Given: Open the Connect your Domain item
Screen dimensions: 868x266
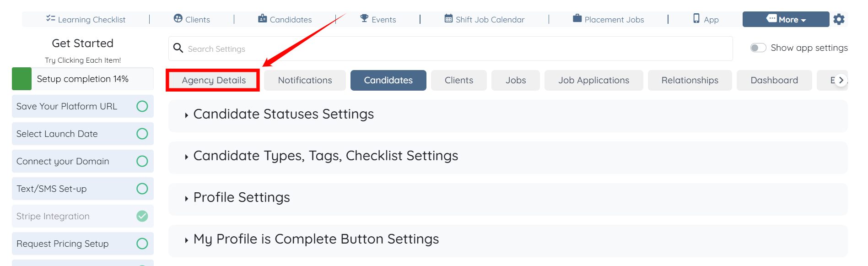Looking at the screenshot, I should tap(63, 161).
